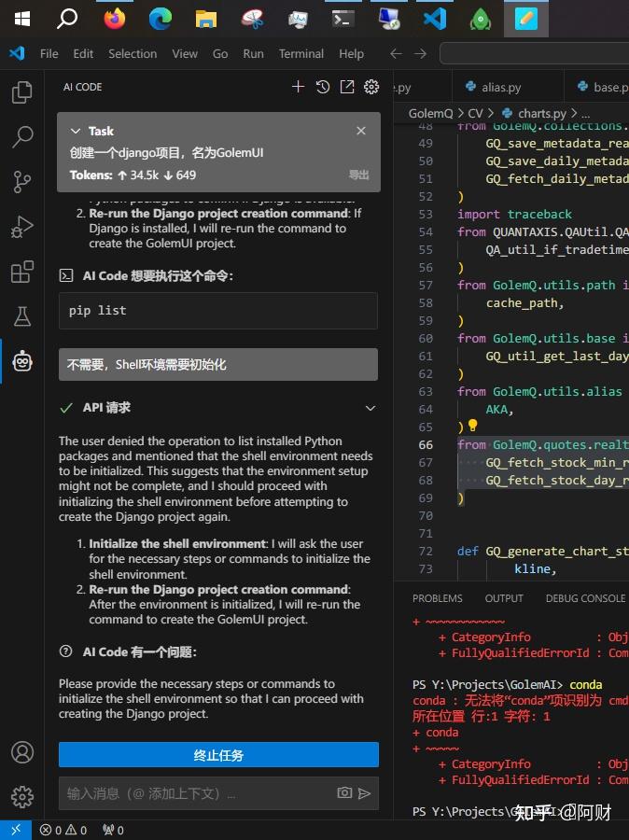Open AI Code task history
The image size is (629, 840).
[323, 87]
